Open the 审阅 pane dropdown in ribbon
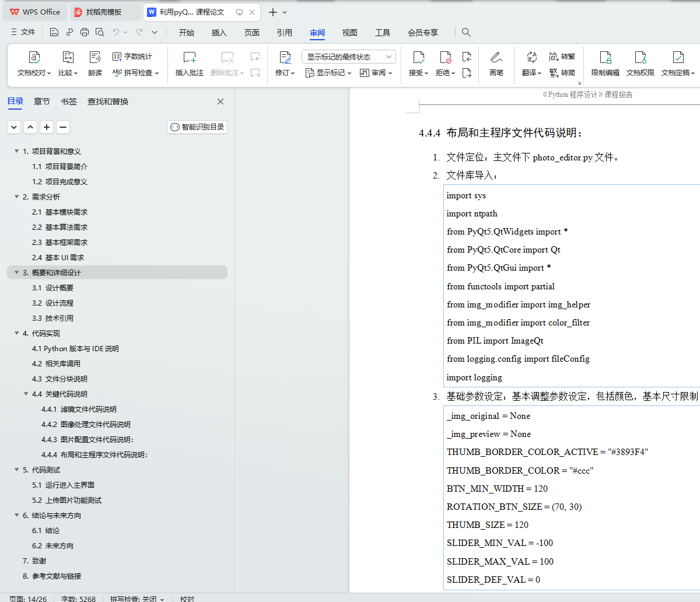 point(376,73)
